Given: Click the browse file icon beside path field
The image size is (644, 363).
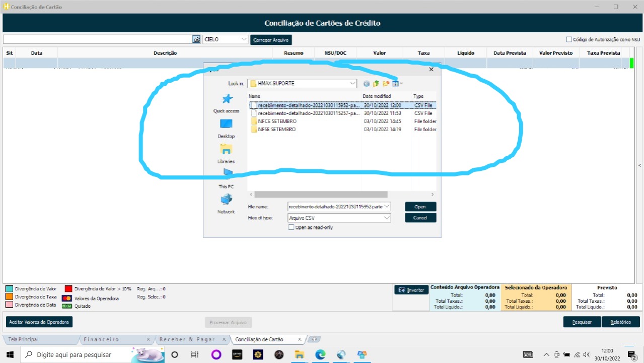Looking at the screenshot, I should (x=196, y=39).
